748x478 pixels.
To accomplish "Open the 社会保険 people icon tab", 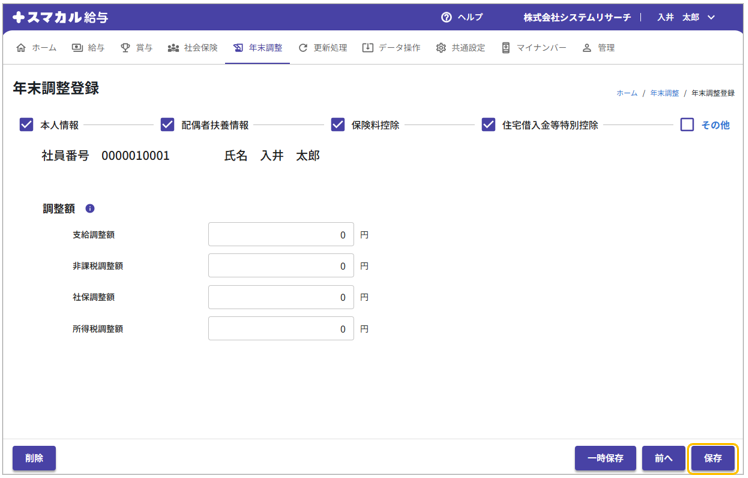I will point(192,48).
